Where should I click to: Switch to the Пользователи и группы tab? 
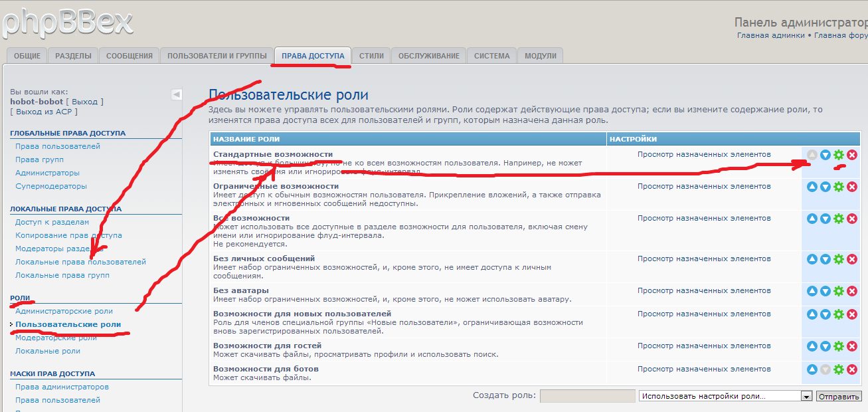click(217, 56)
